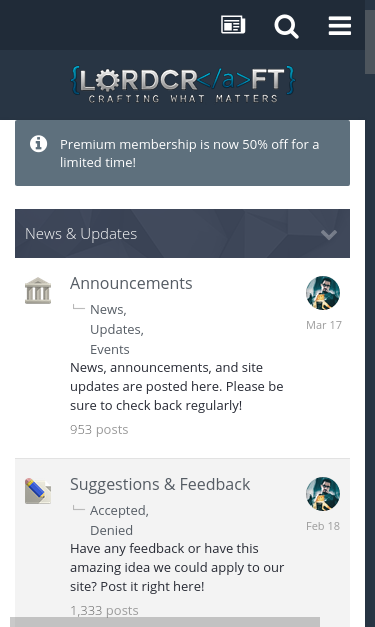
Task: Open the Announcements forum
Action: tap(131, 284)
